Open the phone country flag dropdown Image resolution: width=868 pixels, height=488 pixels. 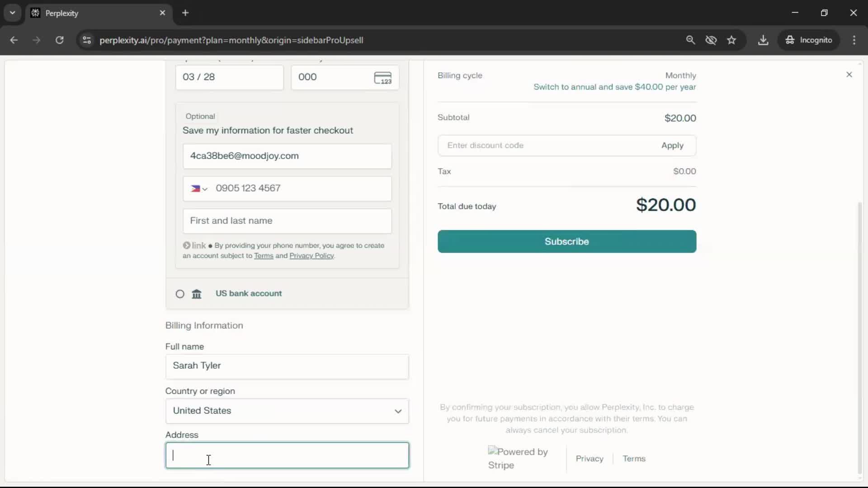[x=199, y=189]
